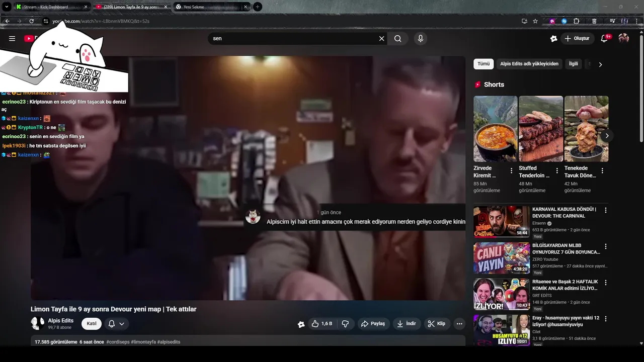This screenshot has height=362, width=644.
Task: Like the video with thumbs-up 1,6 B
Action: (x=321, y=324)
